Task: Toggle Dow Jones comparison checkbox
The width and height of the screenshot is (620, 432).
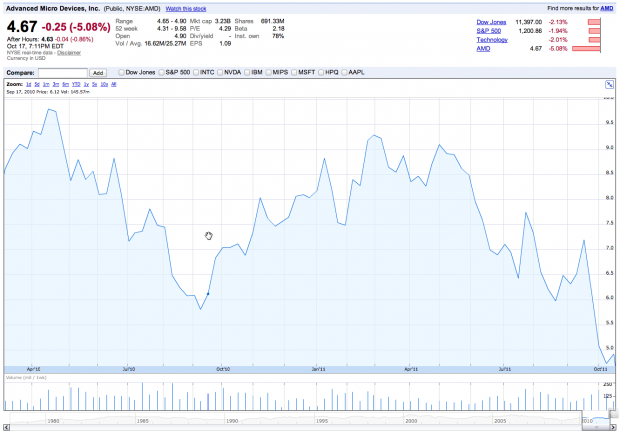Action: tap(121, 72)
